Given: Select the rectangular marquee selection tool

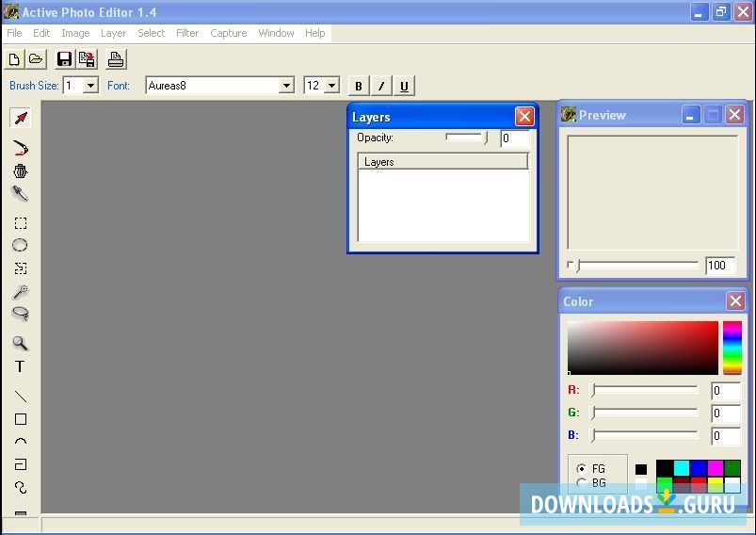Looking at the screenshot, I should pos(21,223).
